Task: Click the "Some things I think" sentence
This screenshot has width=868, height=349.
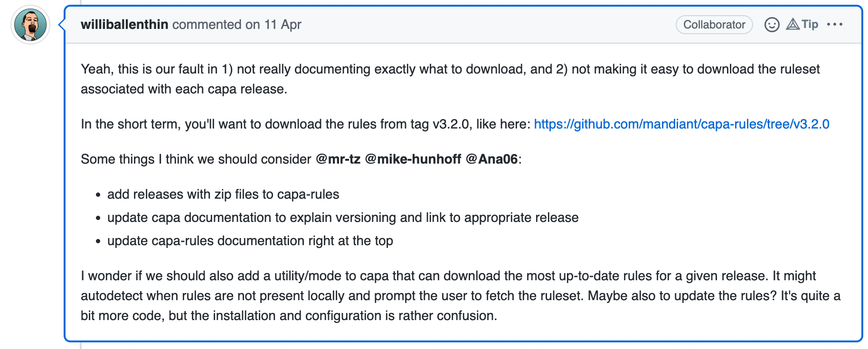Action: 196,159
